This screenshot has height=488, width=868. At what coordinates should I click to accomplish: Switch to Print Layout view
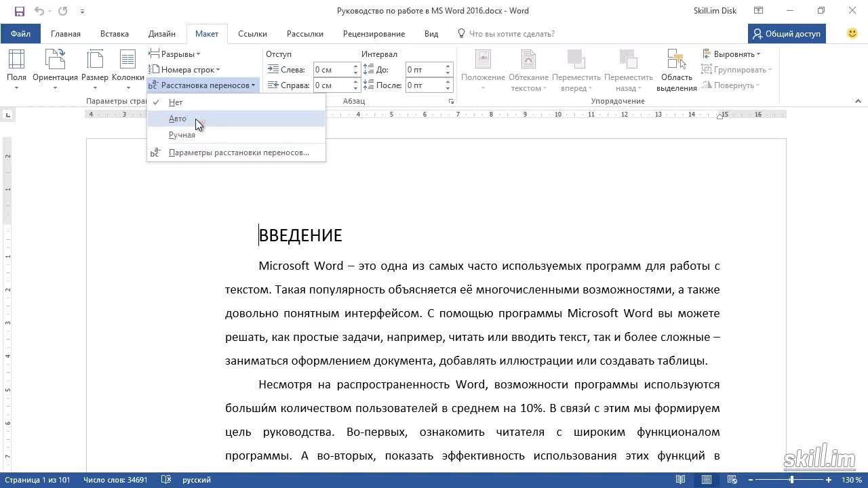[707, 480]
